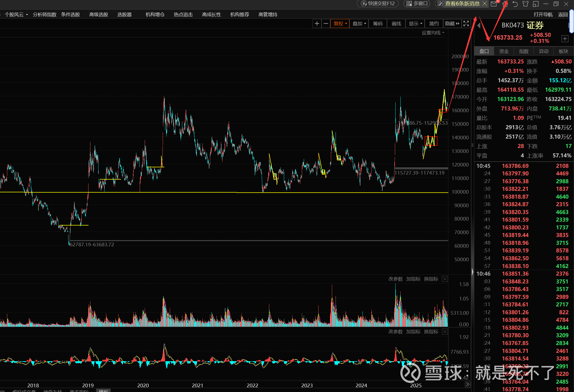Enter fullscreen chart mode icon
The image size is (574, 392).
click(x=466, y=24)
